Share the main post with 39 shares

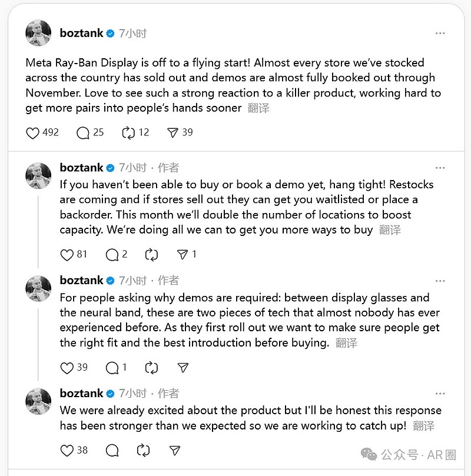173,133
